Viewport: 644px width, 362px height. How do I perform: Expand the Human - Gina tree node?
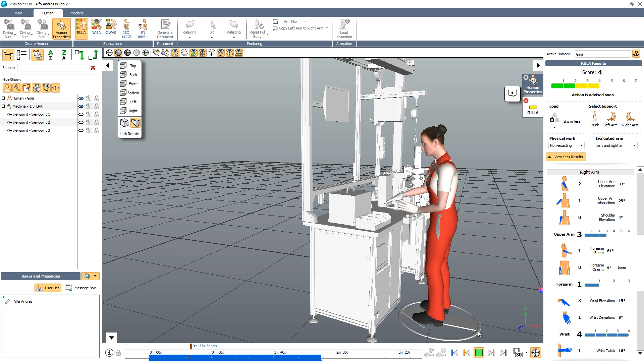click(x=3, y=98)
